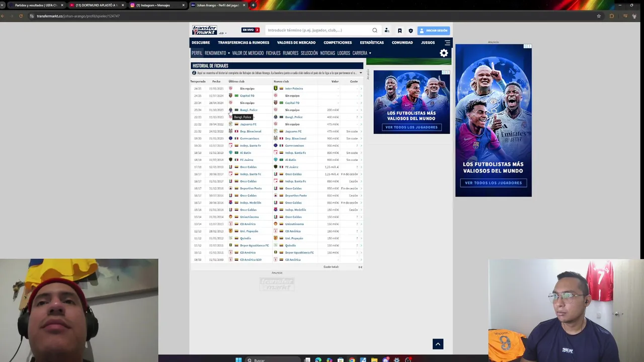Image resolution: width=644 pixels, height=362 pixels.
Task: Select the NOTICIAS tab
Action: pyautogui.click(x=328, y=53)
